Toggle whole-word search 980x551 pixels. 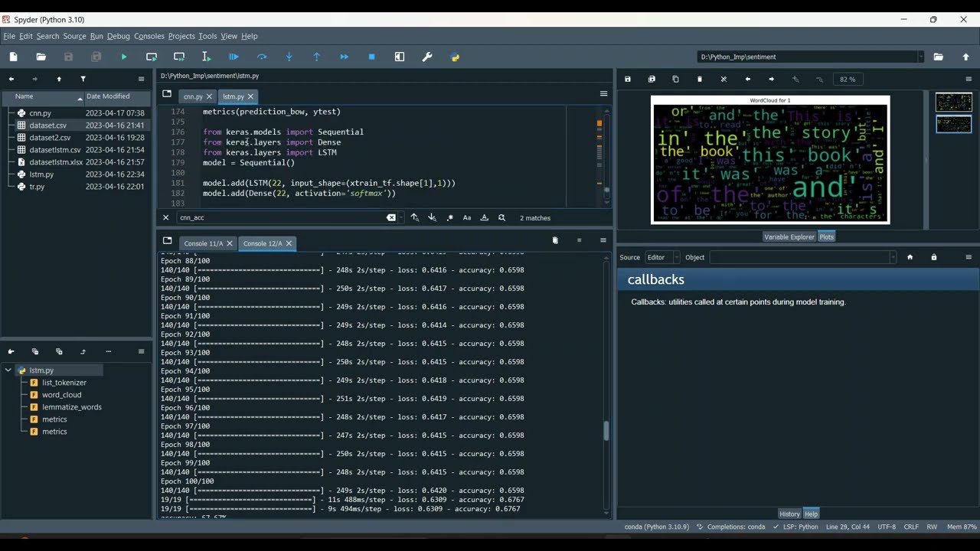pyautogui.click(x=484, y=217)
